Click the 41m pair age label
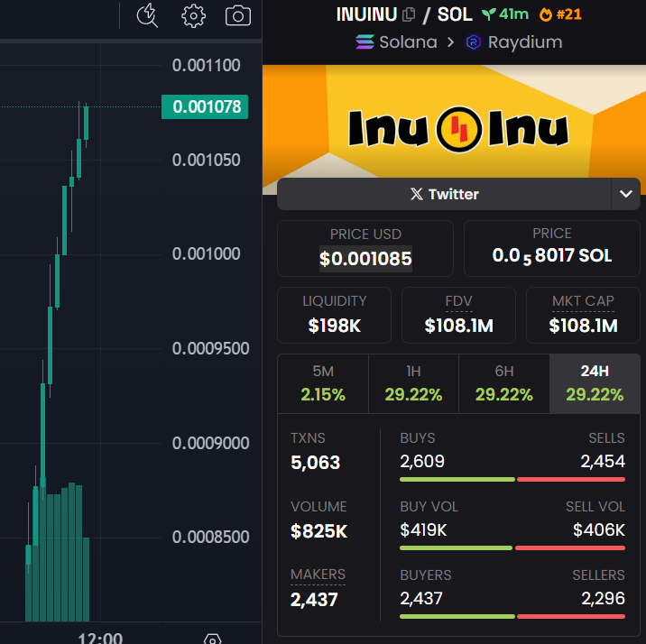Viewport: 646px width, 644px height. [x=513, y=14]
